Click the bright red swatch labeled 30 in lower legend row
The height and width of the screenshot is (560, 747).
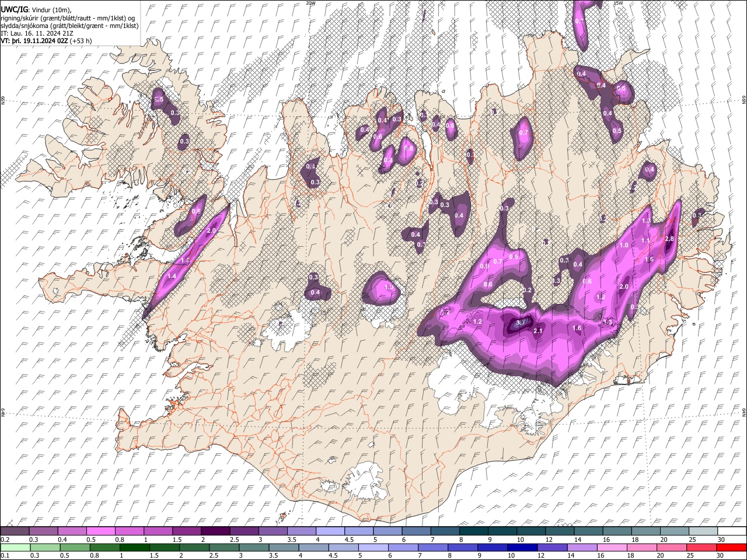tap(731, 547)
